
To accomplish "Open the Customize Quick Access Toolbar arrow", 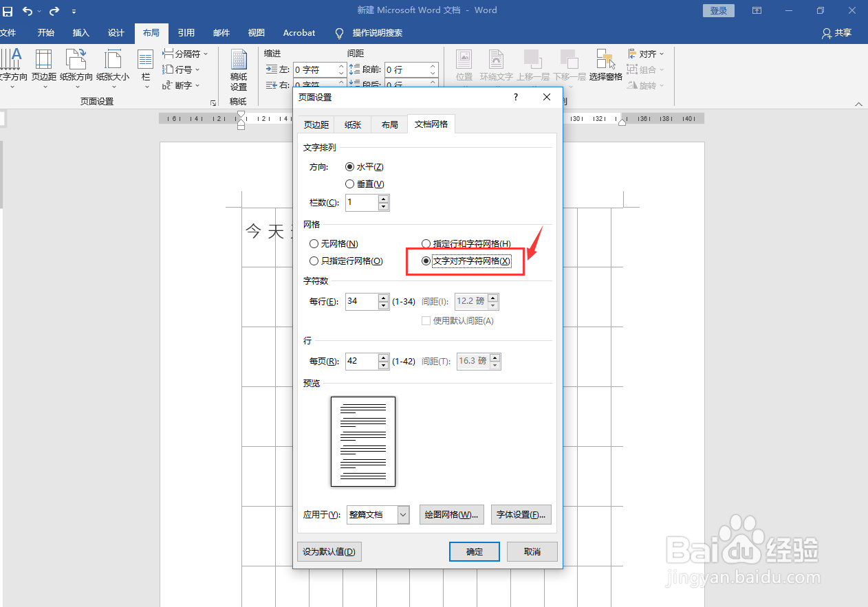I will pos(74,12).
